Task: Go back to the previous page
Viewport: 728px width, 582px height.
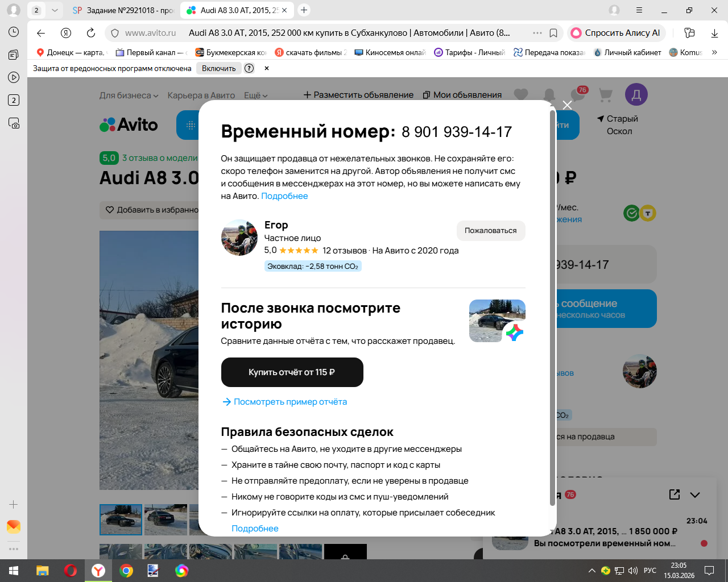Action: 41,33
